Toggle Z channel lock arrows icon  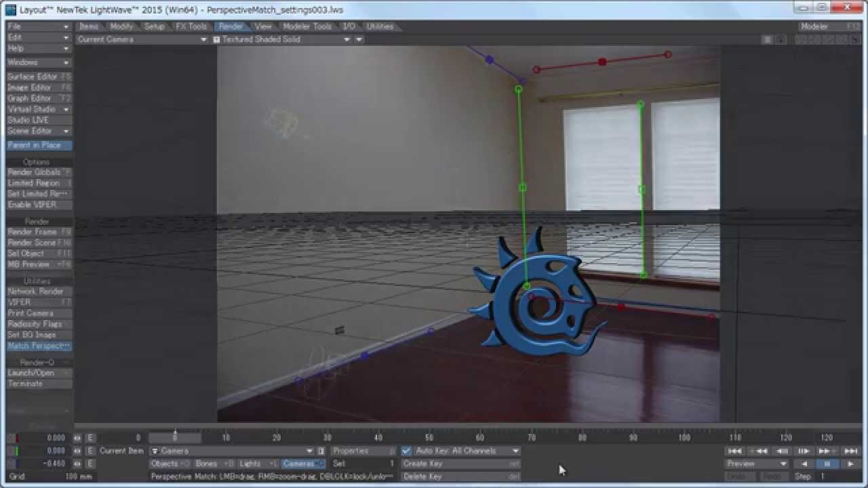pyautogui.click(x=77, y=464)
